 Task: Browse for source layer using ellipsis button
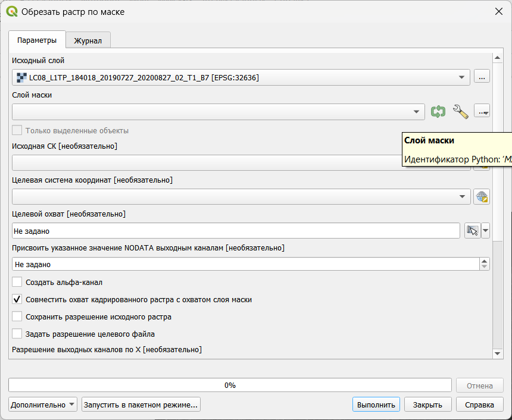482,77
